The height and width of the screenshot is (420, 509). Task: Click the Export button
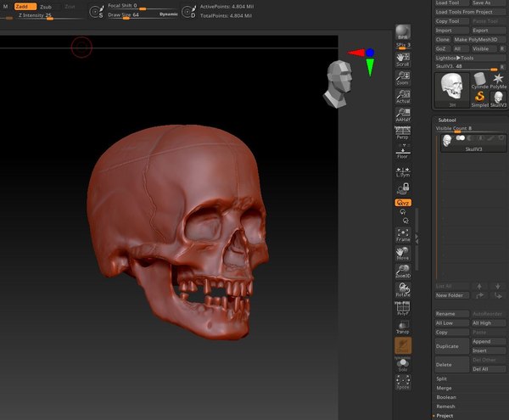489,31
